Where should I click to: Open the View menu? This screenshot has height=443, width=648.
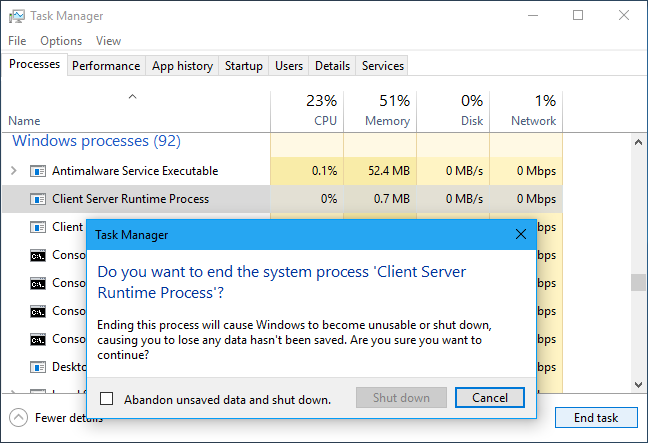click(x=108, y=41)
